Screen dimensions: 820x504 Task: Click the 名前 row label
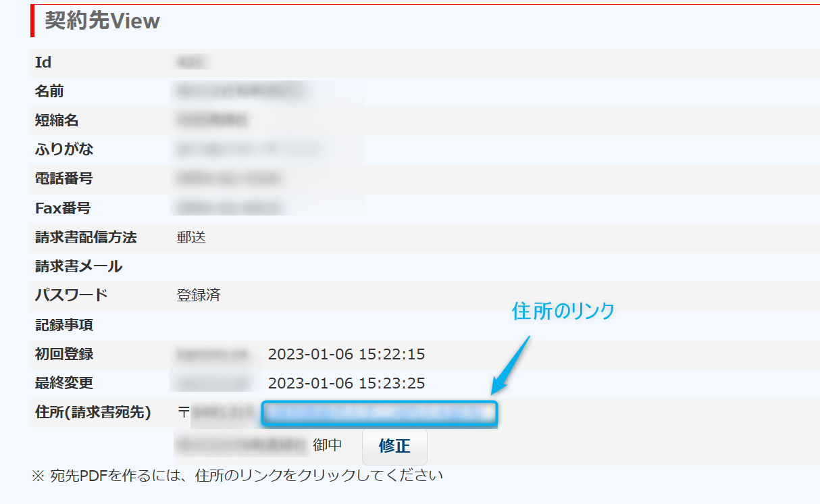coord(49,92)
